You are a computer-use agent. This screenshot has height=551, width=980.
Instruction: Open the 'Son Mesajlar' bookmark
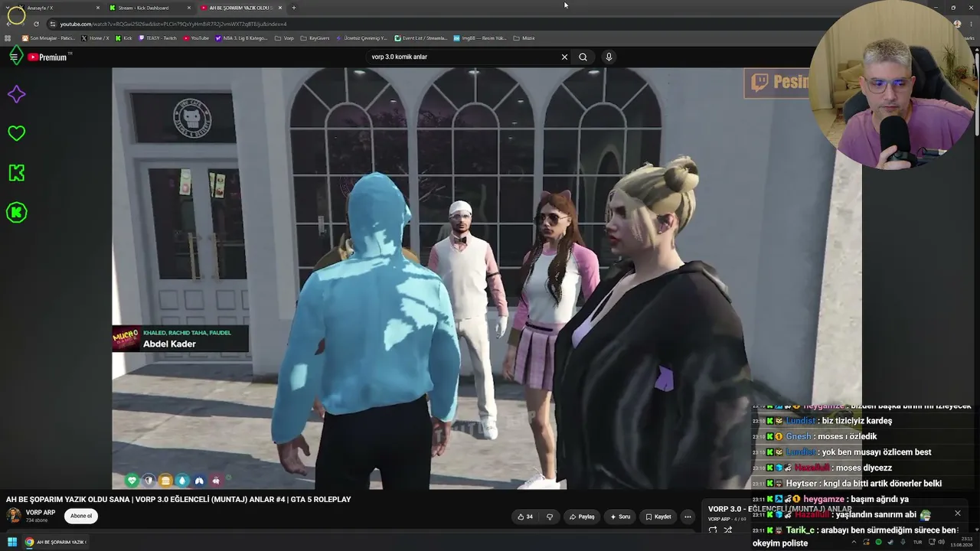tap(48, 38)
